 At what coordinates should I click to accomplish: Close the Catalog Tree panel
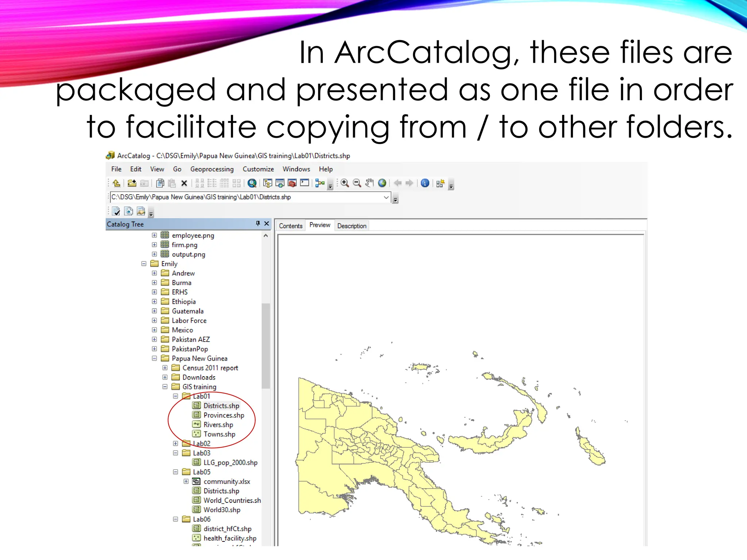click(x=267, y=223)
